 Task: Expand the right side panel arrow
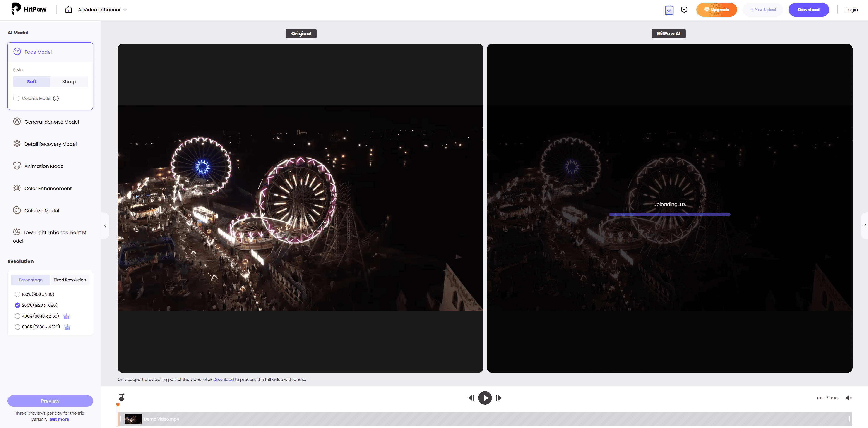pos(864,226)
